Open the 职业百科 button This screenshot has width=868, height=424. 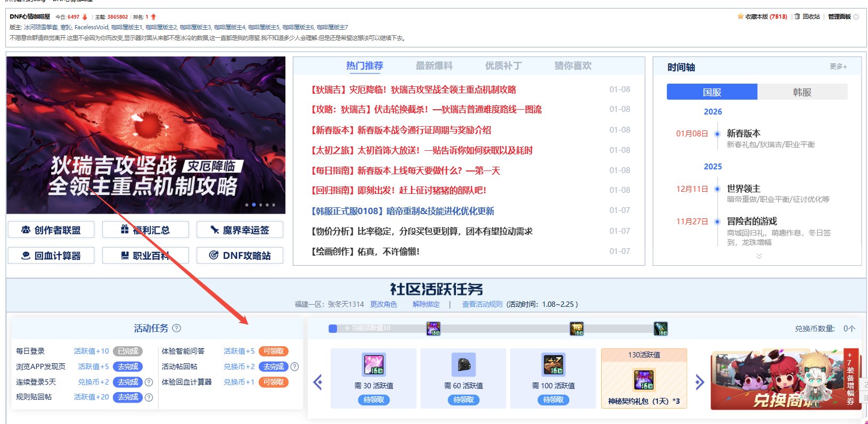click(145, 255)
